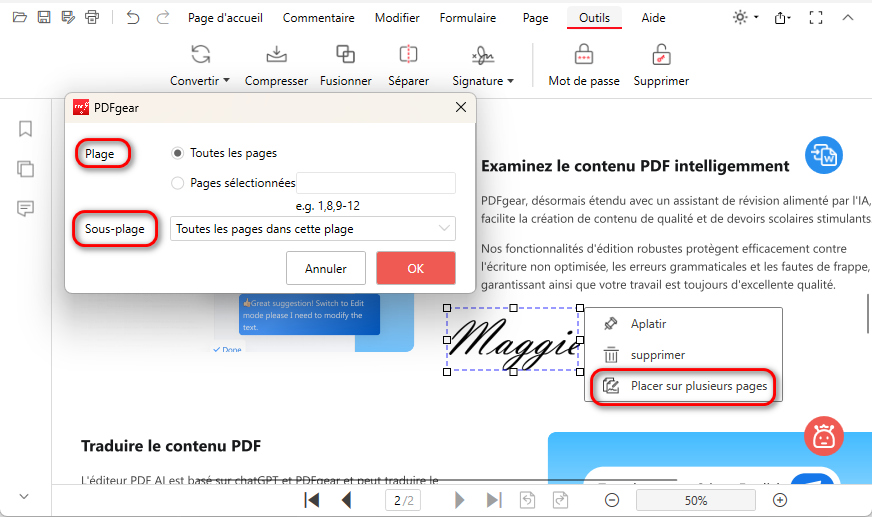
Task: Open the Signature tool
Action: 483,65
